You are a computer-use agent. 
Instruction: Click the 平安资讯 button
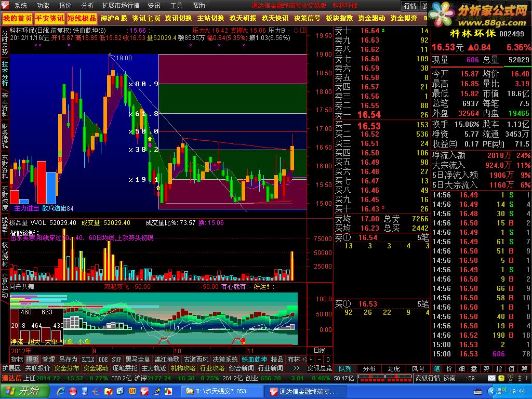[49, 18]
